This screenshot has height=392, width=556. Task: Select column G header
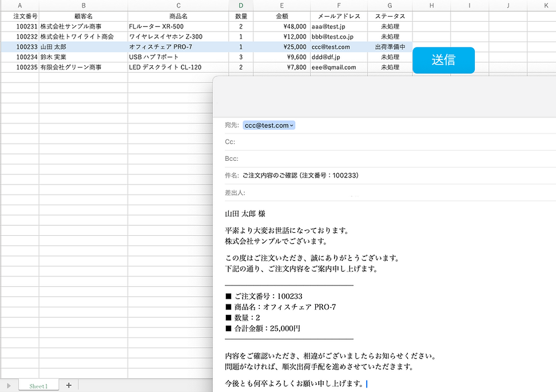click(390, 5)
